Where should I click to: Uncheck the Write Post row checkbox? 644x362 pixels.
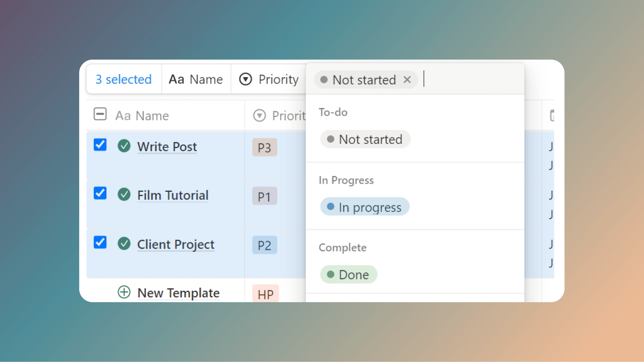[100, 145]
